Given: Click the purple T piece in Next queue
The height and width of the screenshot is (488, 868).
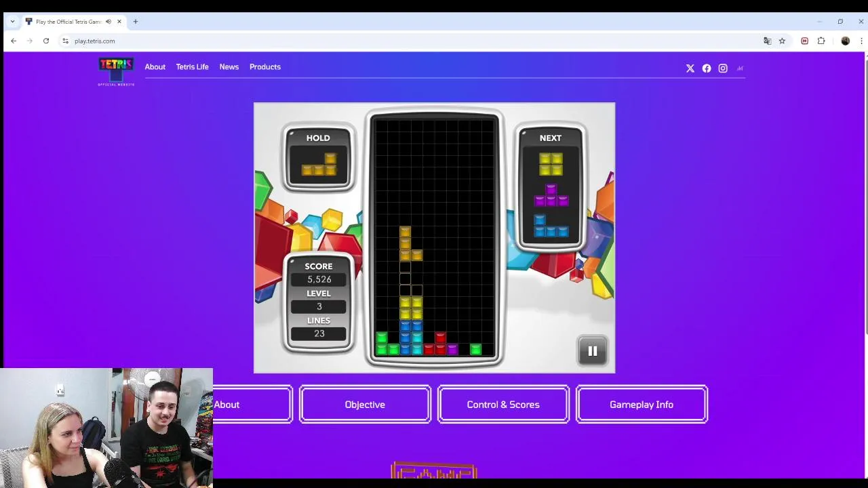Looking at the screenshot, I should point(551,196).
